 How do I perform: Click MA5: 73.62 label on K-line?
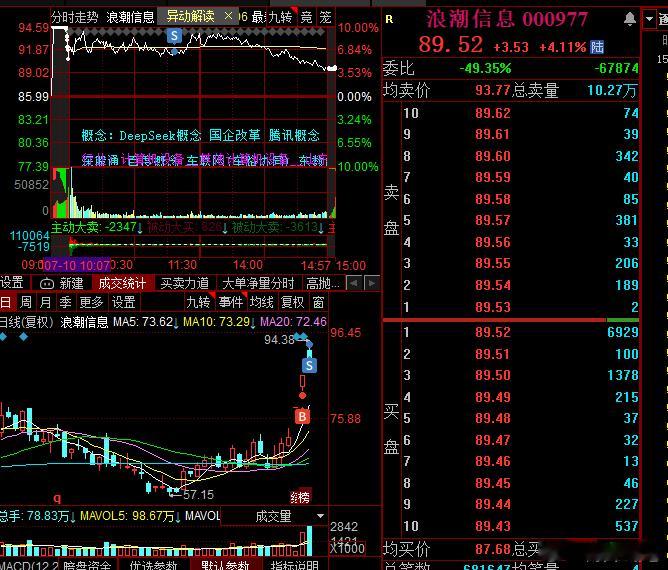(143, 322)
